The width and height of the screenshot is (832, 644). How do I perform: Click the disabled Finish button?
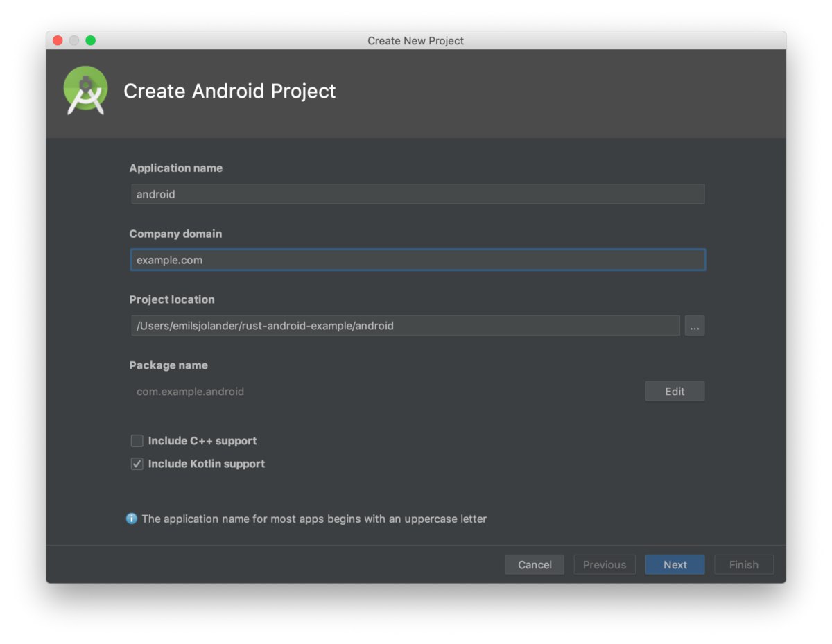(x=744, y=565)
